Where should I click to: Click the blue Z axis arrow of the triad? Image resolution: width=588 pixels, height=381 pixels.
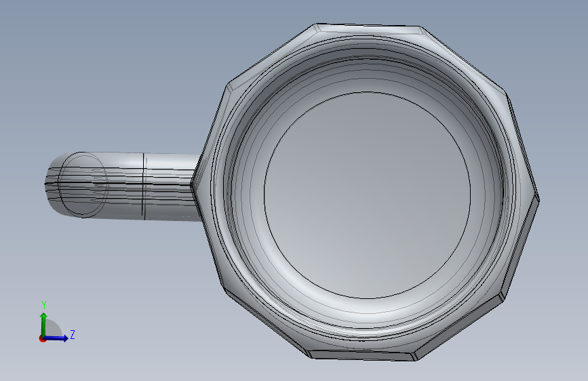click(x=56, y=338)
